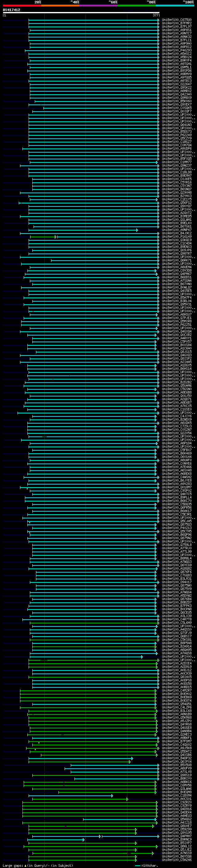Select hit label UniRef100_C1BLD8

click(177, 172)
